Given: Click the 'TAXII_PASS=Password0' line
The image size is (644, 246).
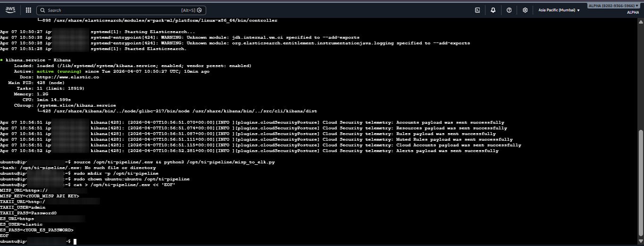Looking at the screenshot, I should point(28,213).
